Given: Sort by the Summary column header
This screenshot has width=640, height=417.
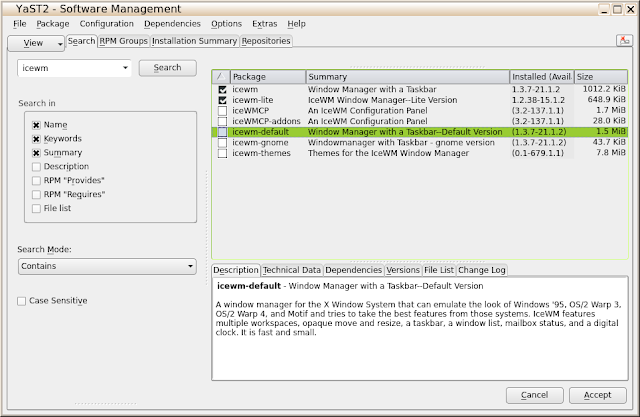Looking at the screenshot, I should (x=408, y=77).
